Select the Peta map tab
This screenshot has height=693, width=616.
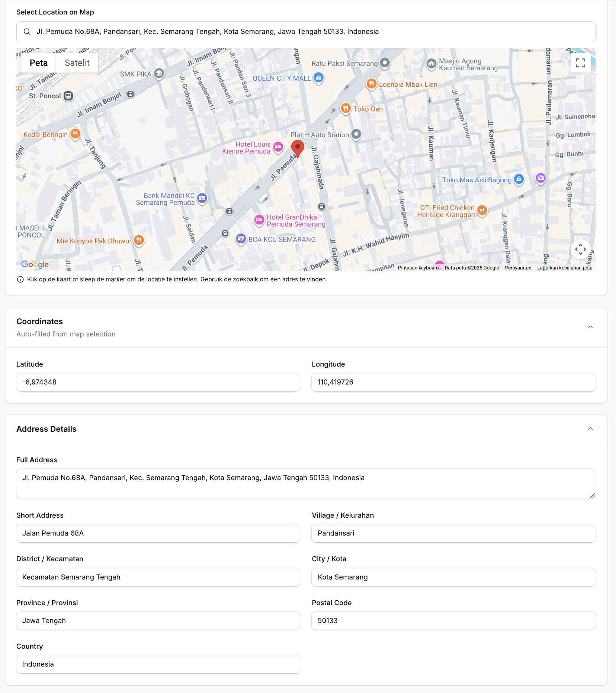[38, 63]
